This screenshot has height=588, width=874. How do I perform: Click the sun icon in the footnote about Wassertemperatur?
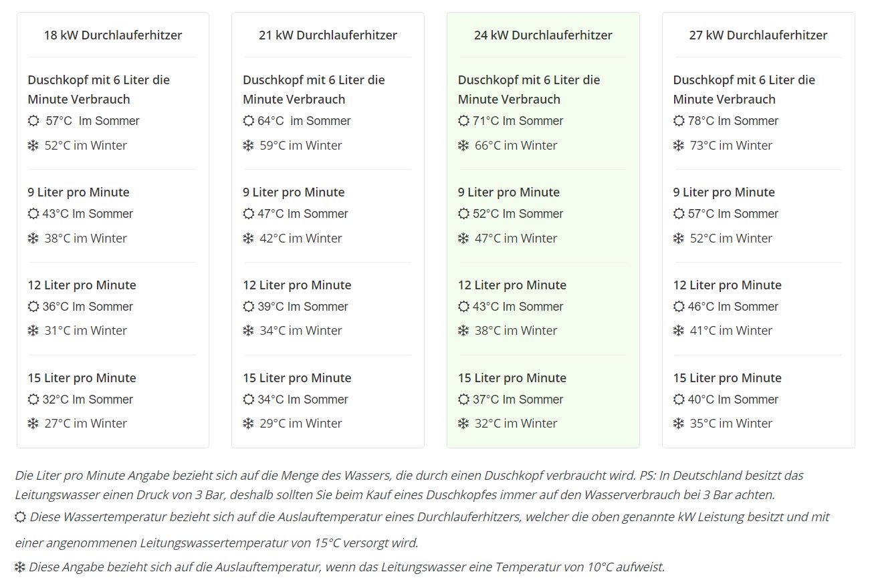[20, 517]
